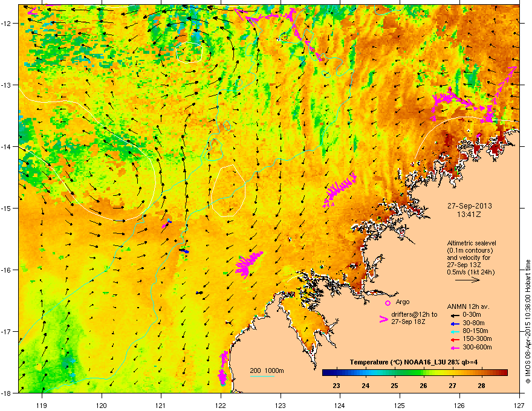Click the latitude axis label "-18"
Image resolution: width=532 pixels, height=411 pixels.
[7, 393]
